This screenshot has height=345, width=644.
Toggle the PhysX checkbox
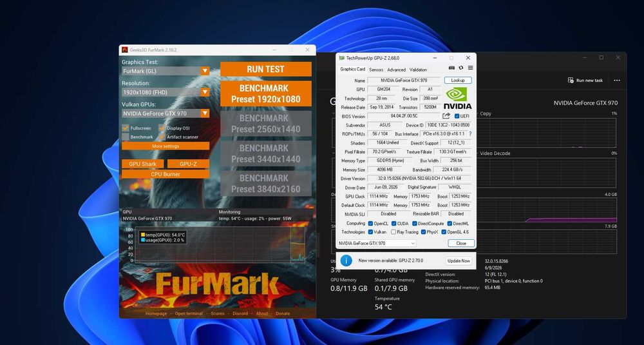422,232
